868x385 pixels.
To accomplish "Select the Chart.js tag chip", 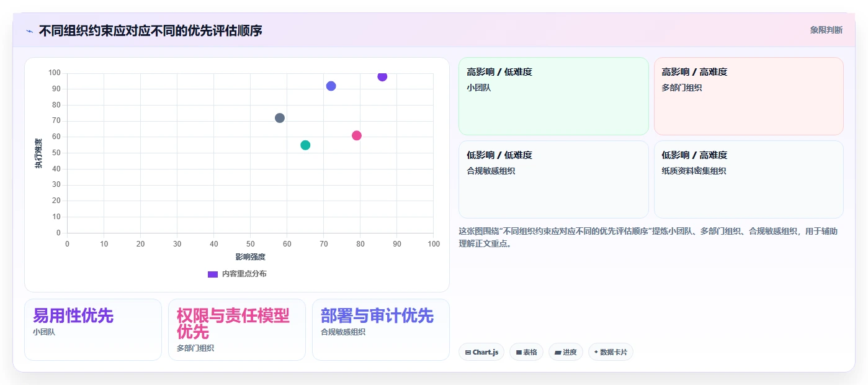I will pos(481,352).
